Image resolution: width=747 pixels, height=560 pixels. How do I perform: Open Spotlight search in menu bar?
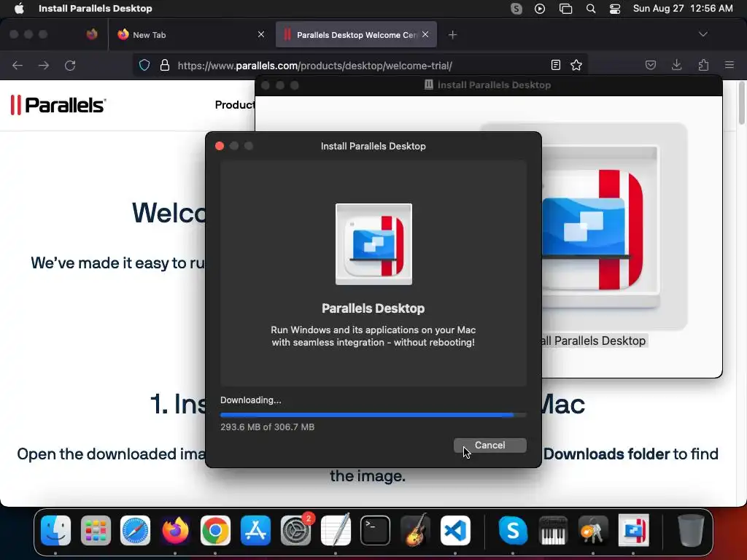coord(591,9)
